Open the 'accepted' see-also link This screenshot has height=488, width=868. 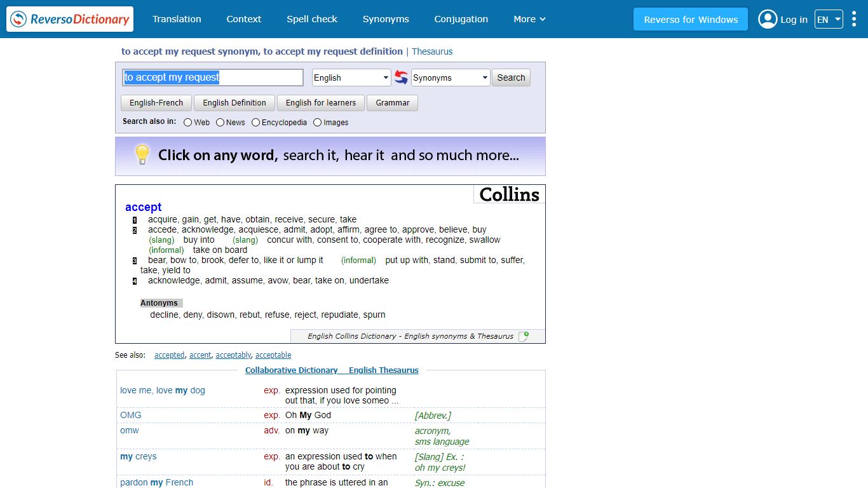[x=170, y=355]
